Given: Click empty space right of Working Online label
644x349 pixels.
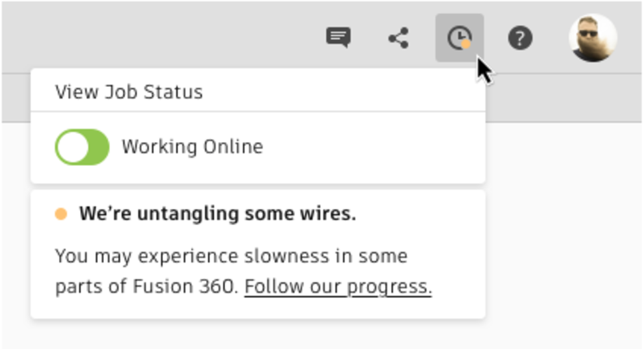Looking at the screenshot, I should [371, 147].
